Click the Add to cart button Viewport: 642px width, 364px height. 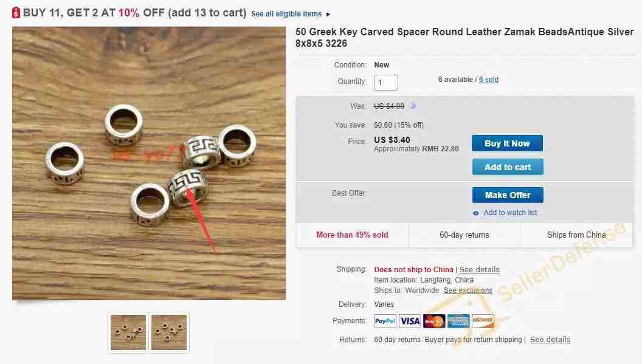tap(508, 167)
